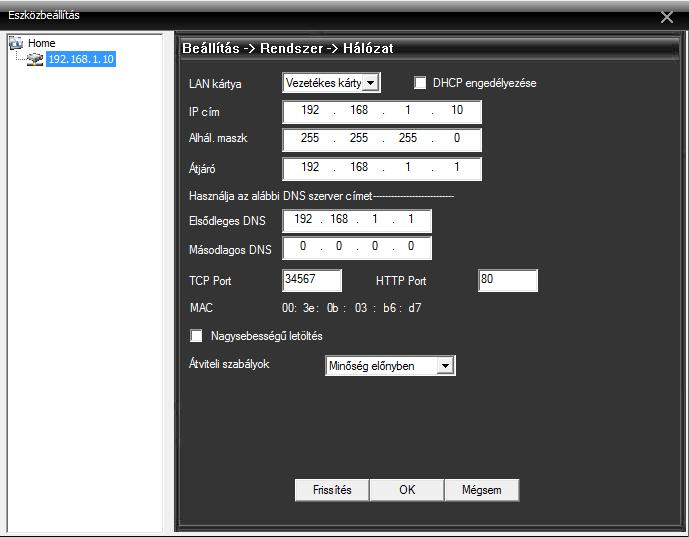Click the last octet 10 of IP cím
The image size is (689, 537).
[x=457, y=110]
